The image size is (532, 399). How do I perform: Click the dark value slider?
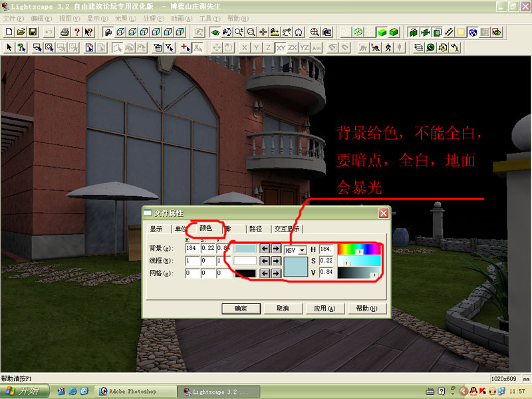pos(359,273)
